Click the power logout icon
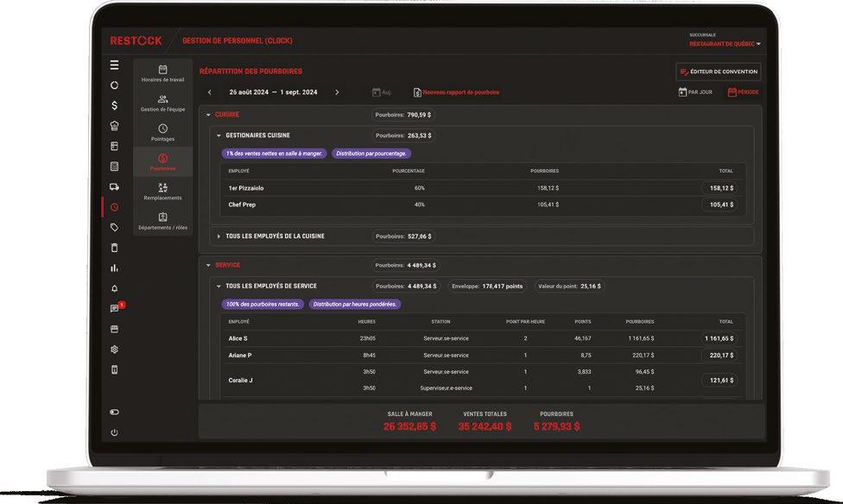 (x=115, y=432)
